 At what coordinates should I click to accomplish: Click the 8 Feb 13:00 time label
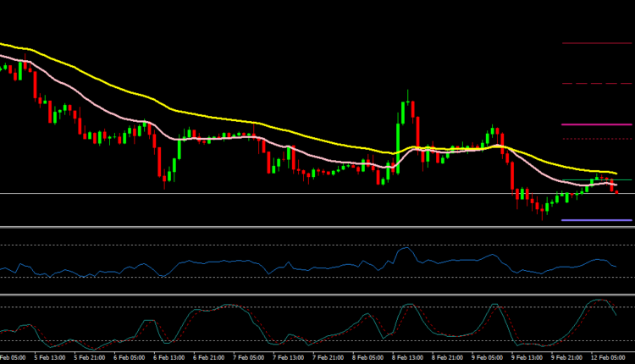click(x=406, y=357)
